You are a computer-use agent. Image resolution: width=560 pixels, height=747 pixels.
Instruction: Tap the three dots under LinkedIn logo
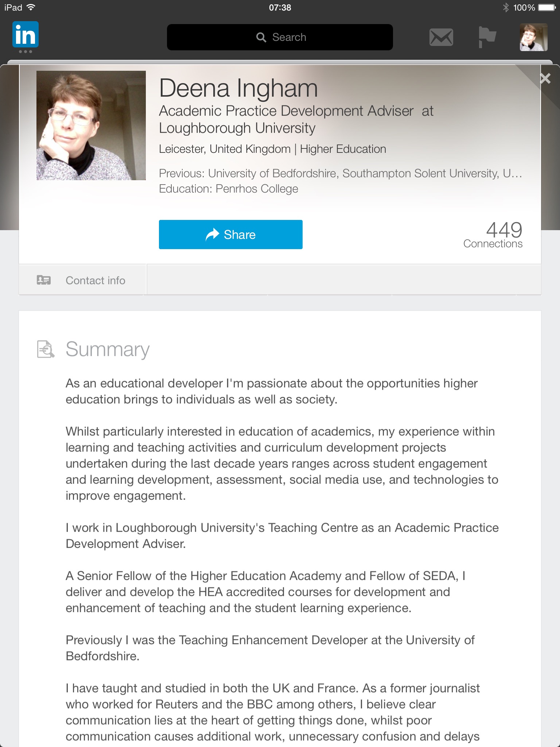(26, 51)
